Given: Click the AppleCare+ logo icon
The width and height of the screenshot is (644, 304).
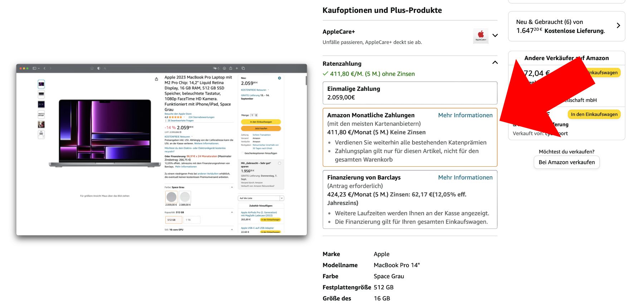Looking at the screenshot, I should coord(480,36).
